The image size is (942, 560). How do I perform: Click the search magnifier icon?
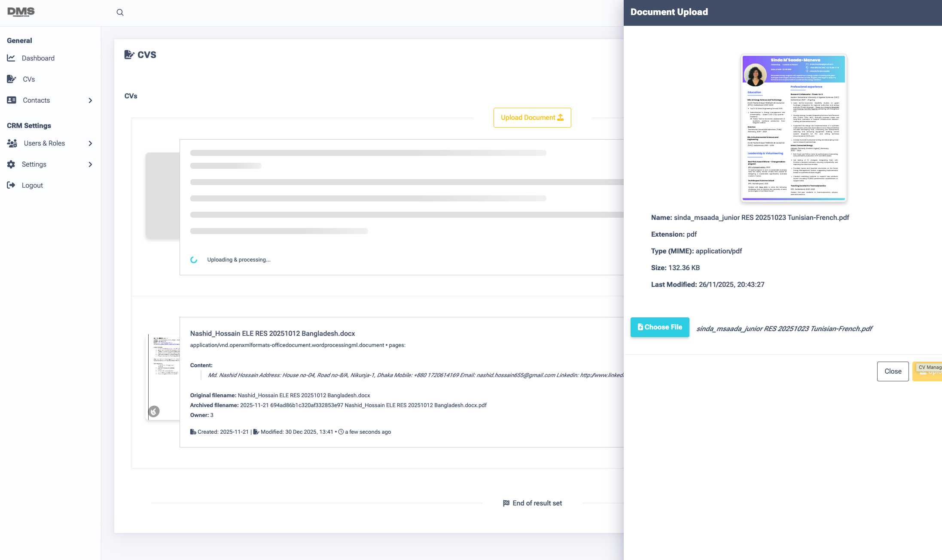(x=120, y=12)
